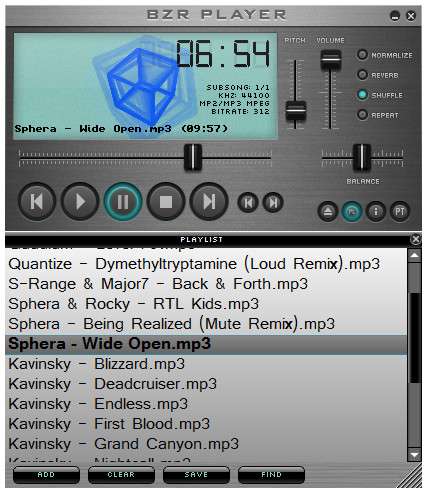Viewport: 427px width, 494px height.
Task: Click the small next subsong button
Action: click(x=273, y=202)
